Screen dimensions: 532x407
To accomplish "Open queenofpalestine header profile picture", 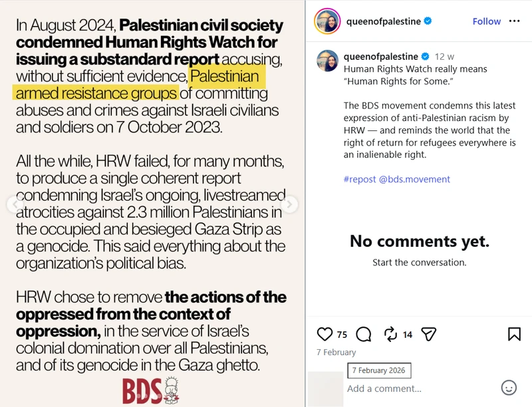I will [327, 21].
